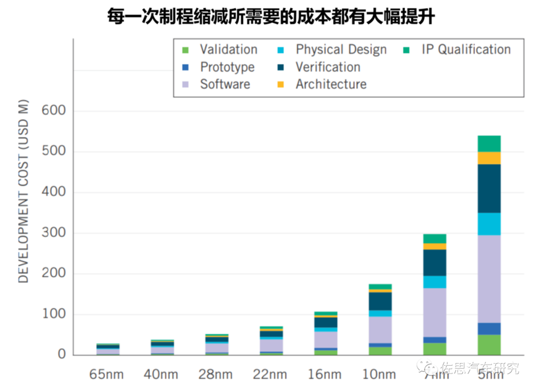Select the Software segment of 5nm bar
537x392 pixels.
coord(489,279)
